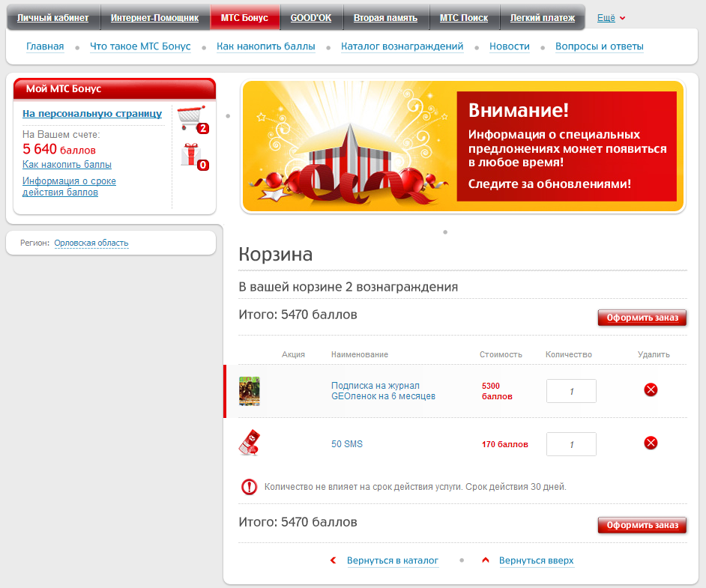706x588 pixels.
Task: Click the GEOленок magazine thumbnail
Action: click(249, 391)
